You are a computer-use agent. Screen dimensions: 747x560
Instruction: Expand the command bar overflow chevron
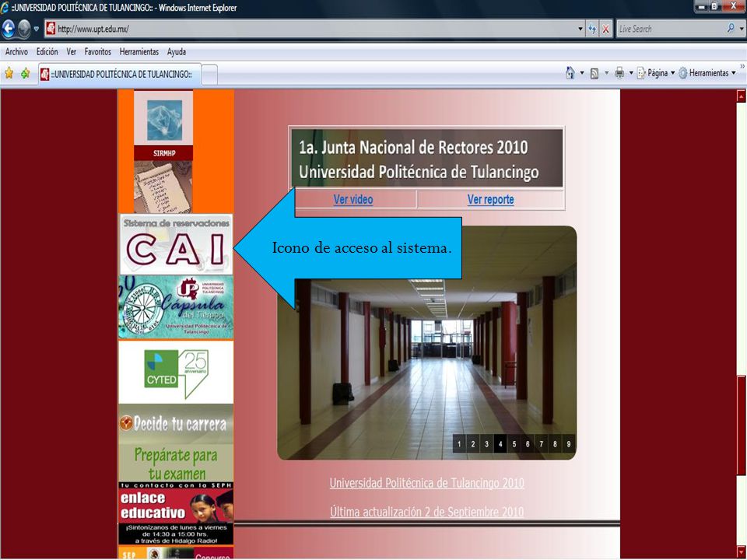[x=742, y=67]
